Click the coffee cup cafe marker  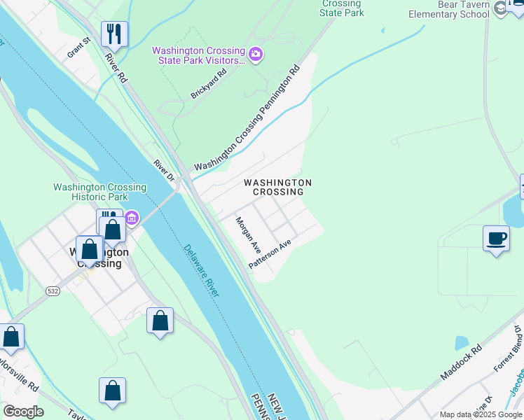click(x=496, y=239)
